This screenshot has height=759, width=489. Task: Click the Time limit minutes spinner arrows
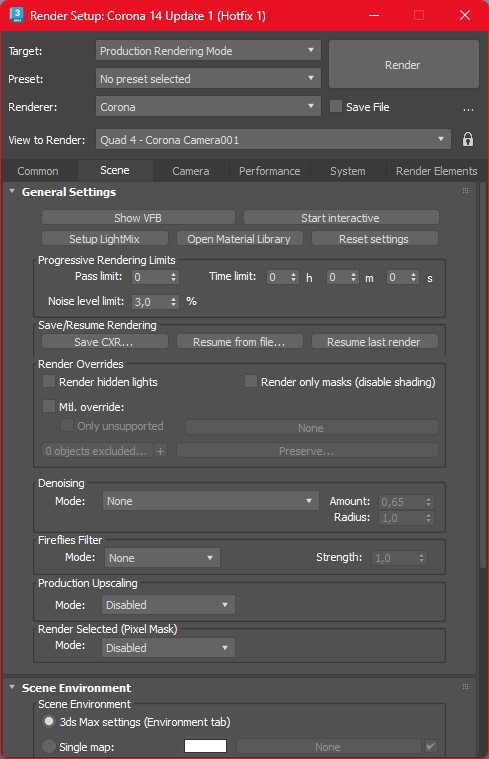point(353,277)
